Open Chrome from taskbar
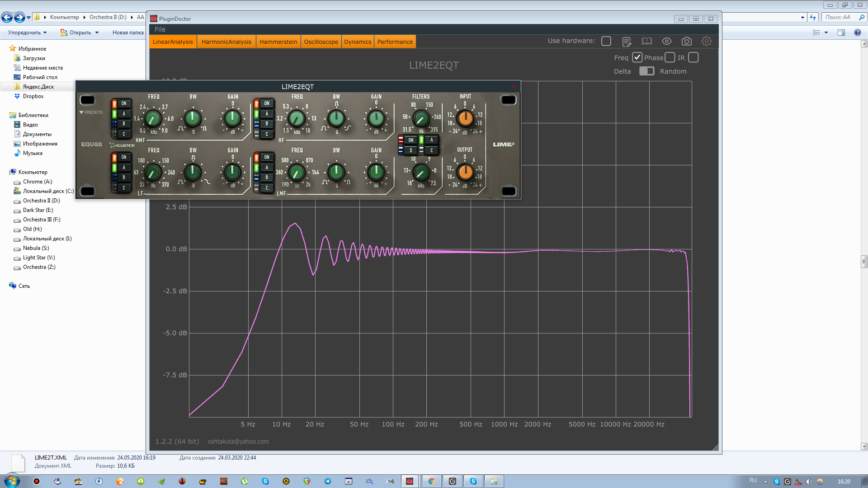 click(x=432, y=481)
